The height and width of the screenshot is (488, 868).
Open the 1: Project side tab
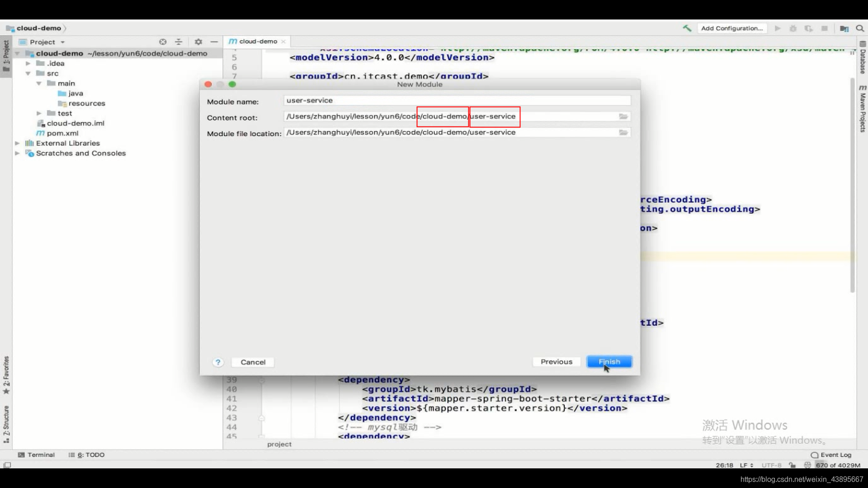coord(6,56)
